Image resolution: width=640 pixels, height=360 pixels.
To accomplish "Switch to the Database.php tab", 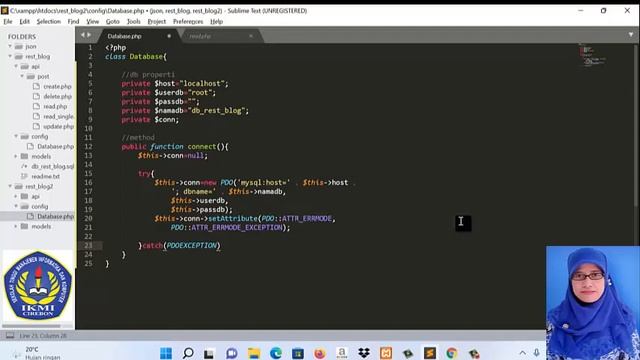I will click(x=124, y=36).
